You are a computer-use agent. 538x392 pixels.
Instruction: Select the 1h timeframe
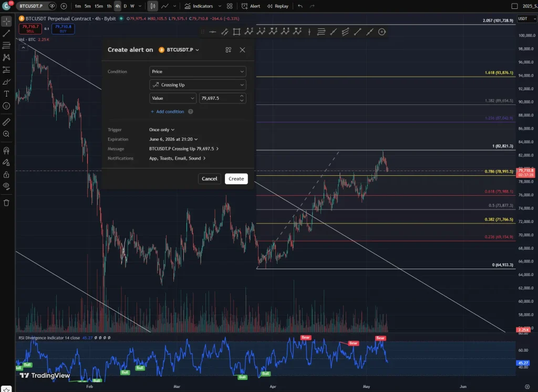[x=109, y=6]
